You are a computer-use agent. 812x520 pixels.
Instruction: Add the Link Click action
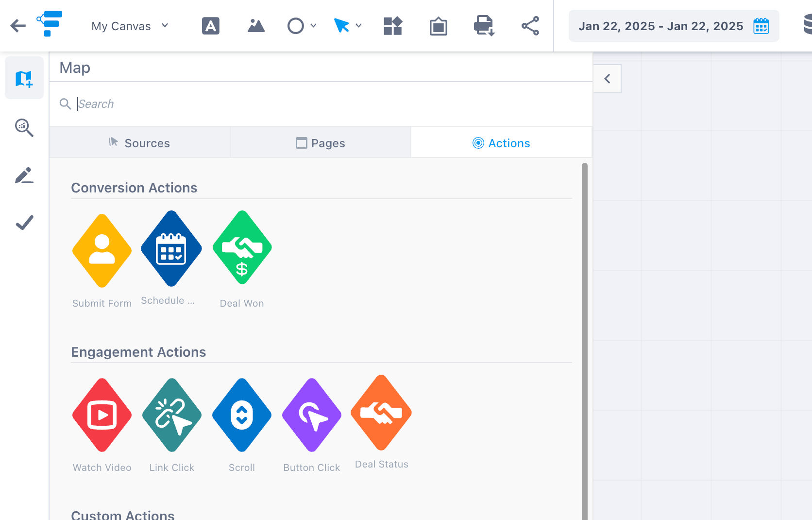coord(172,415)
